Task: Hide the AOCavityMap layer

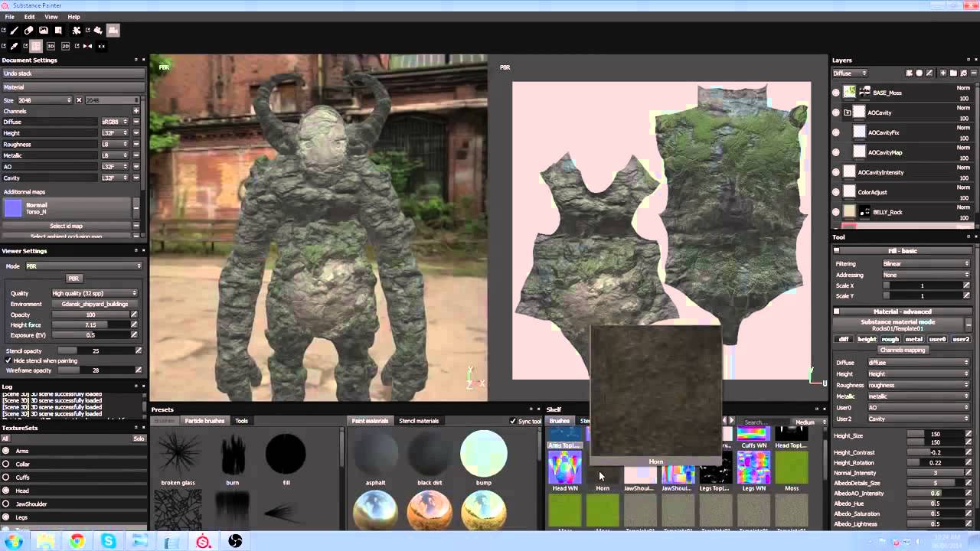Action: click(835, 152)
